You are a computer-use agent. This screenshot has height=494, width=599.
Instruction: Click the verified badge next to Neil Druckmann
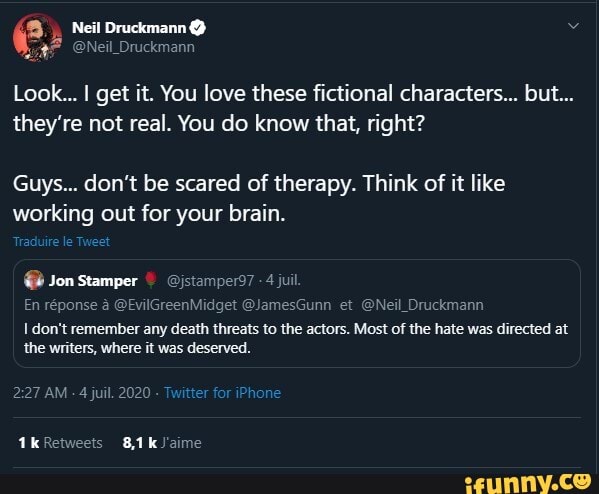(198, 28)
